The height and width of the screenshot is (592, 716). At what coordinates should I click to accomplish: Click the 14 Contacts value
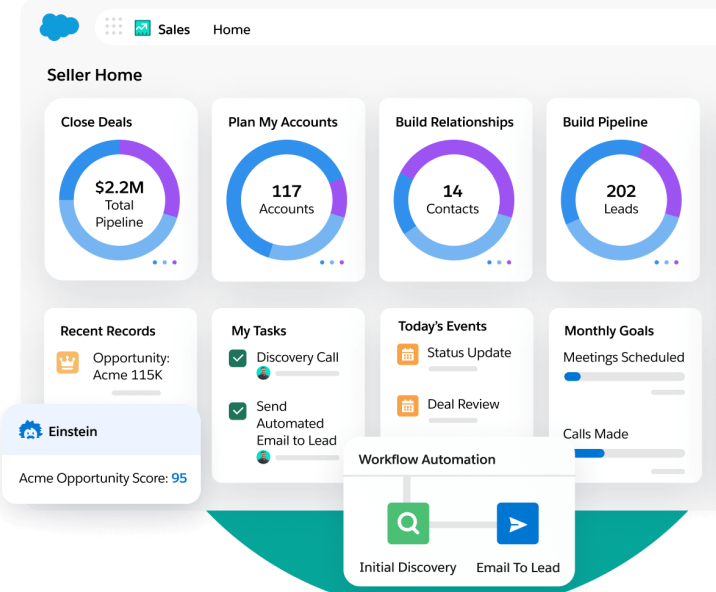click(x=453, y=191)
